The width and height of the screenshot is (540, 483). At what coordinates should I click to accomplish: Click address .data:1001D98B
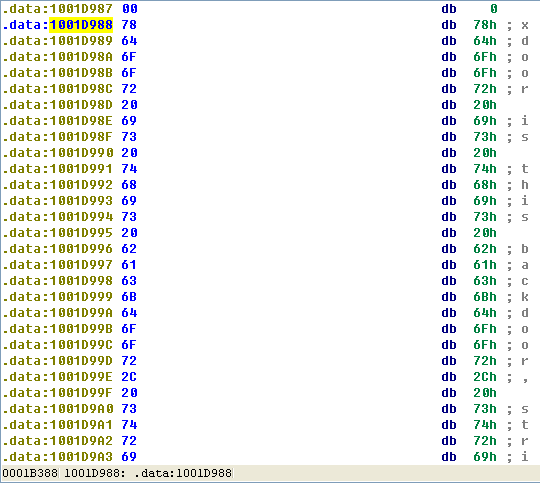[58, 73]
